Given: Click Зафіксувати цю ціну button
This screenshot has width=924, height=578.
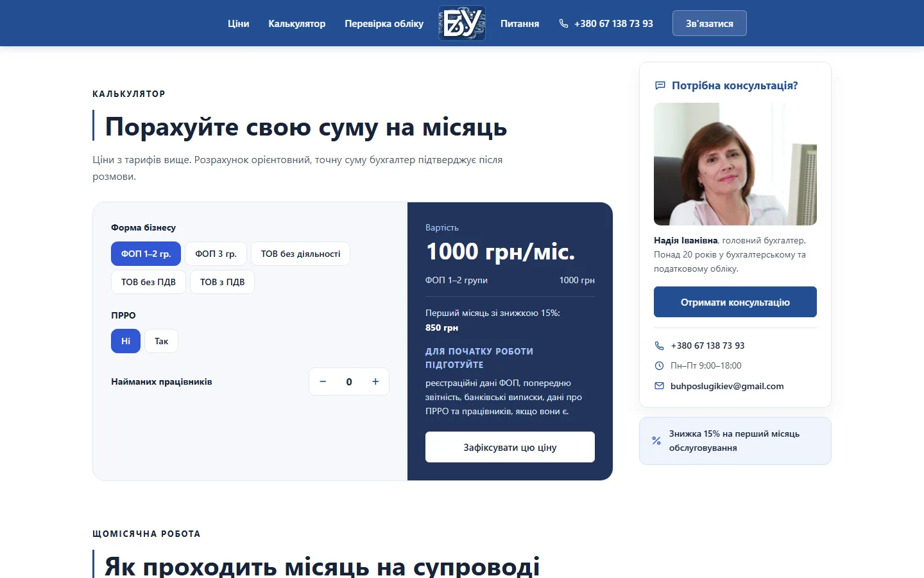Looking at the screenshot, I should click(x=510, y=447).
